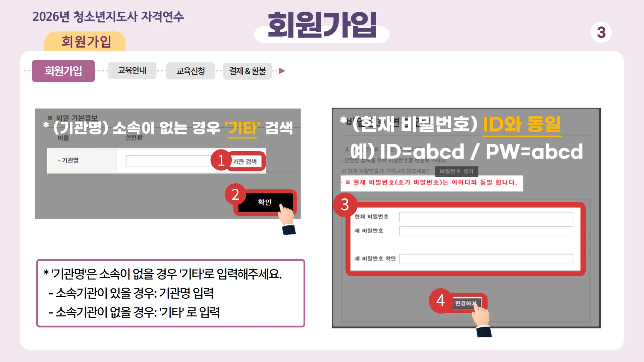Click the red number 2 marker
The height and width of the screenshot is (362, 644).
coord(235,194)
